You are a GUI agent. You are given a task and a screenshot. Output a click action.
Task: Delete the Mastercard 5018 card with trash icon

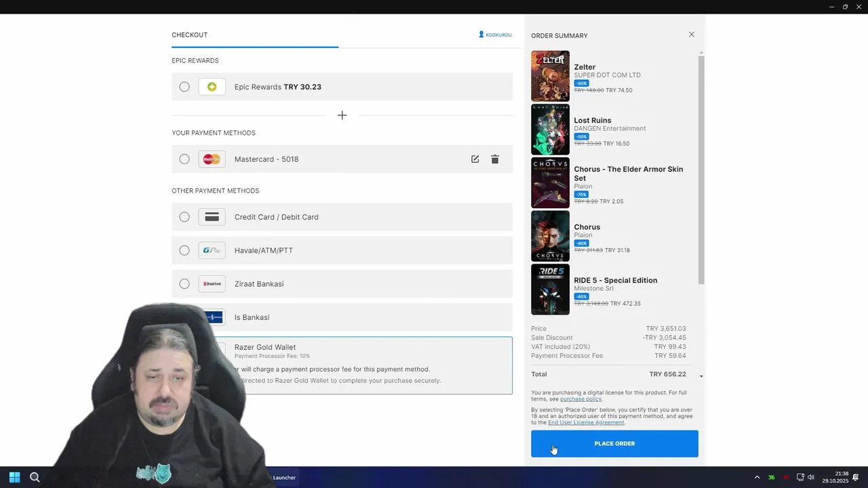click(x=495, y=159)
